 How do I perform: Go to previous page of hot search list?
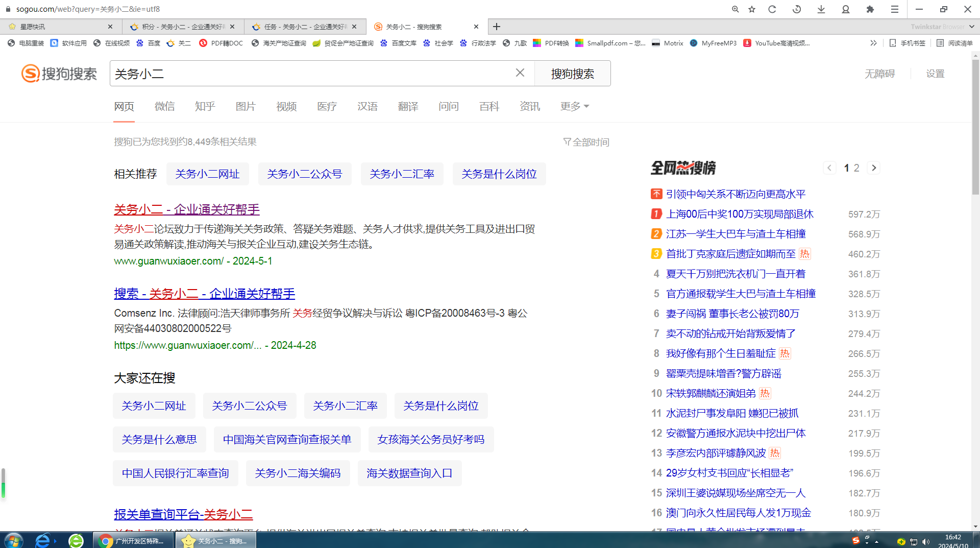[829, 168]
